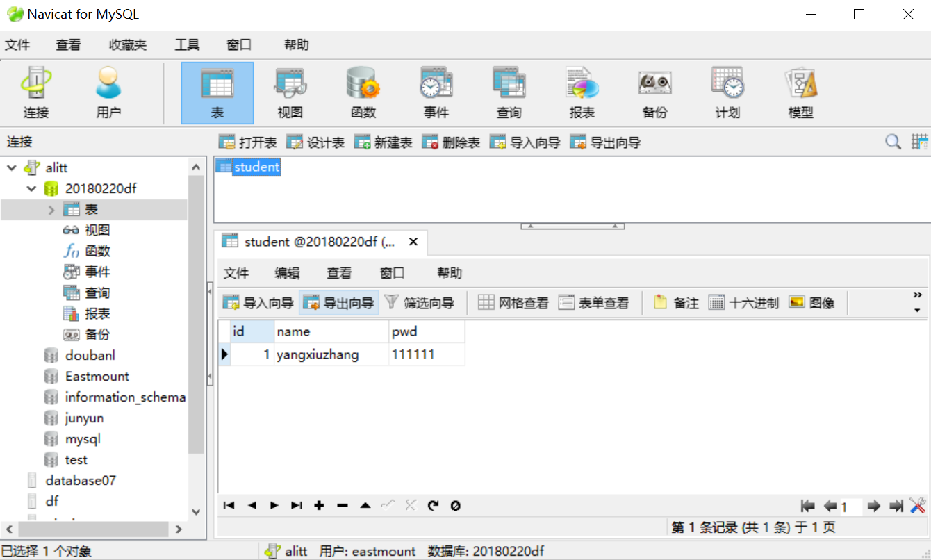This screenshot has width=931, height=560.
Task: Switch object list view mode icon
Action: 920,142
